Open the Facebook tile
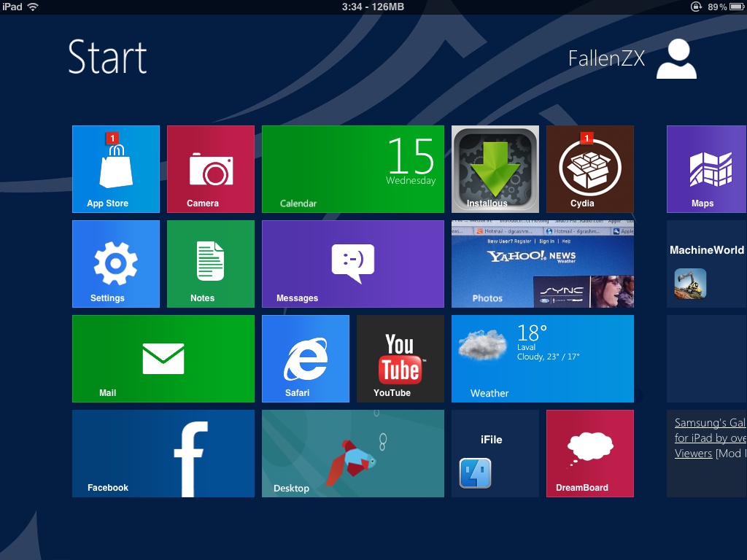Screen dimensions: 747x560 point(163,454)
